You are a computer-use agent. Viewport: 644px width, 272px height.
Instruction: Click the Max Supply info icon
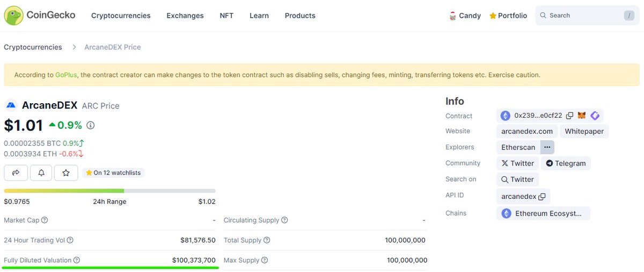coord(265,260)
